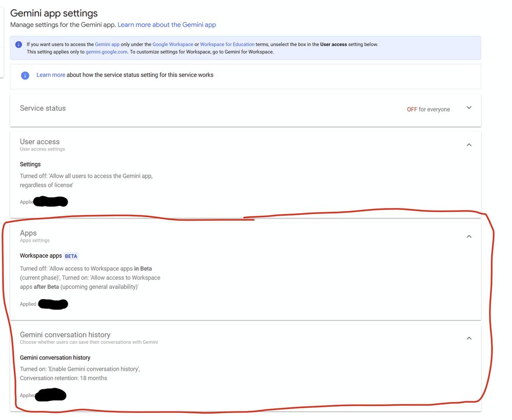The width and height of the screenshot is (512, 420).
Task: Open the 'Google Workspace' terms link
Action: click(173, 45)
